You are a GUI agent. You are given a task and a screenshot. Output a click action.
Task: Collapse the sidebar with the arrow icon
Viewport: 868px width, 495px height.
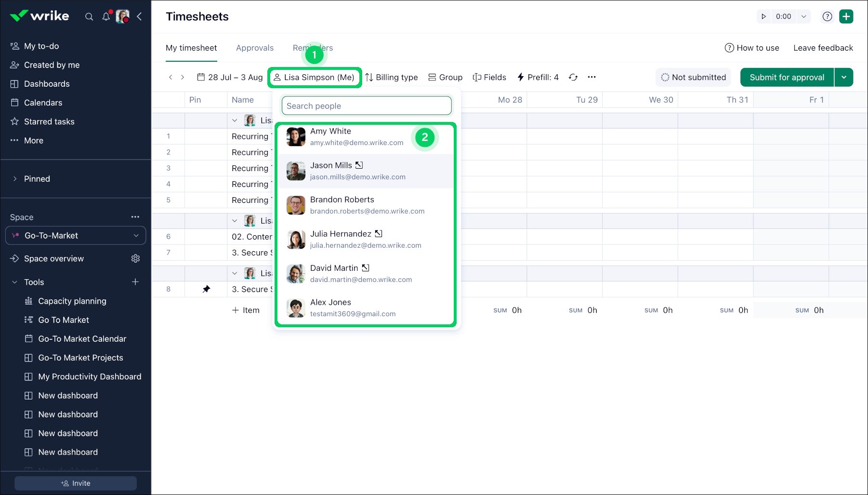pos(139,16)
